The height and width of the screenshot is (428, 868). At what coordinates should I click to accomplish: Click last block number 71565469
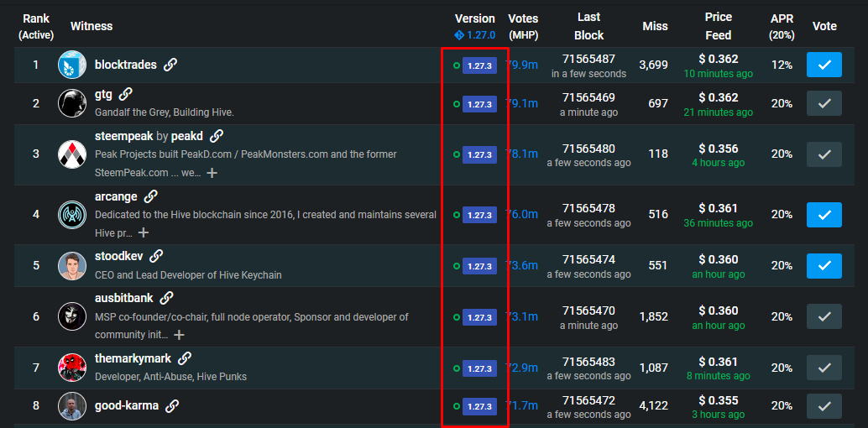[588, 97]
